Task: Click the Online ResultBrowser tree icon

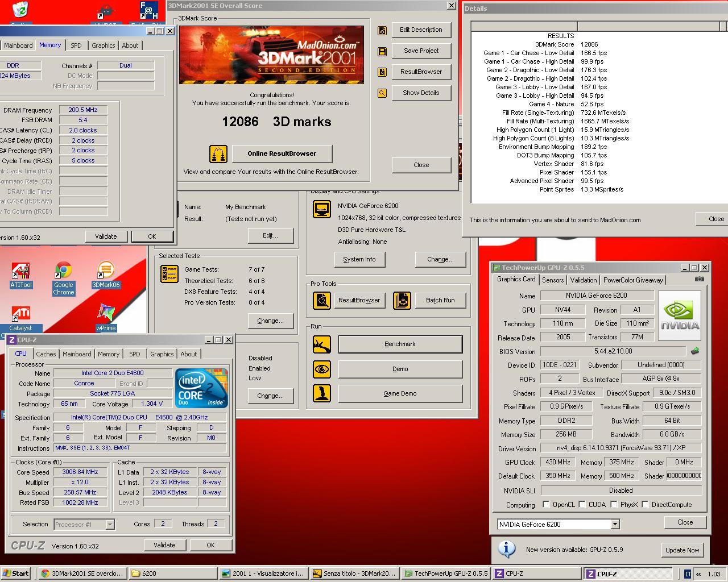Action: click(x=218, y=153)
